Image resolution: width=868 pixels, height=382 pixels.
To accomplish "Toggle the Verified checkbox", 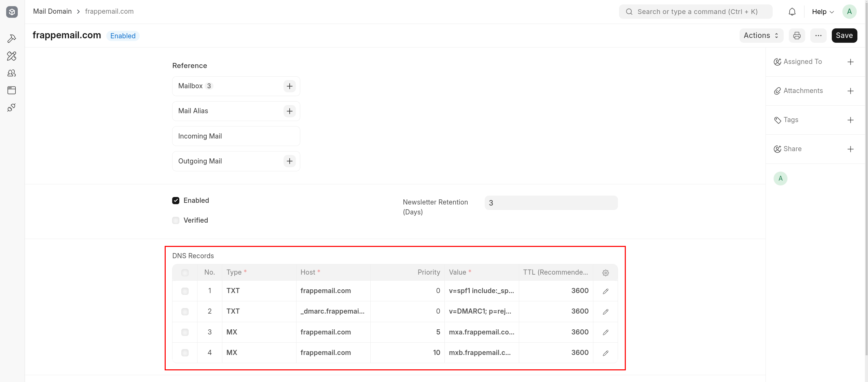I will point(176,220).
